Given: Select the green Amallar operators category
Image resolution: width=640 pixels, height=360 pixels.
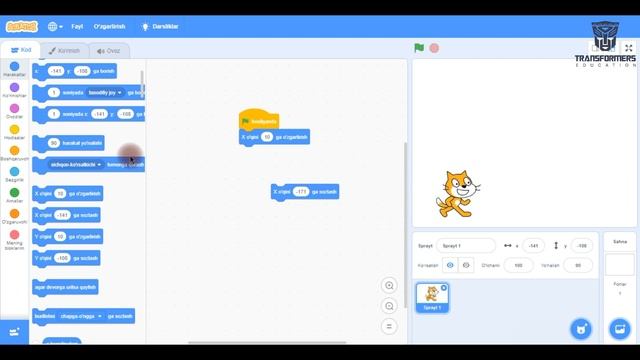Looking at the screenshot, I should [14, 196].
